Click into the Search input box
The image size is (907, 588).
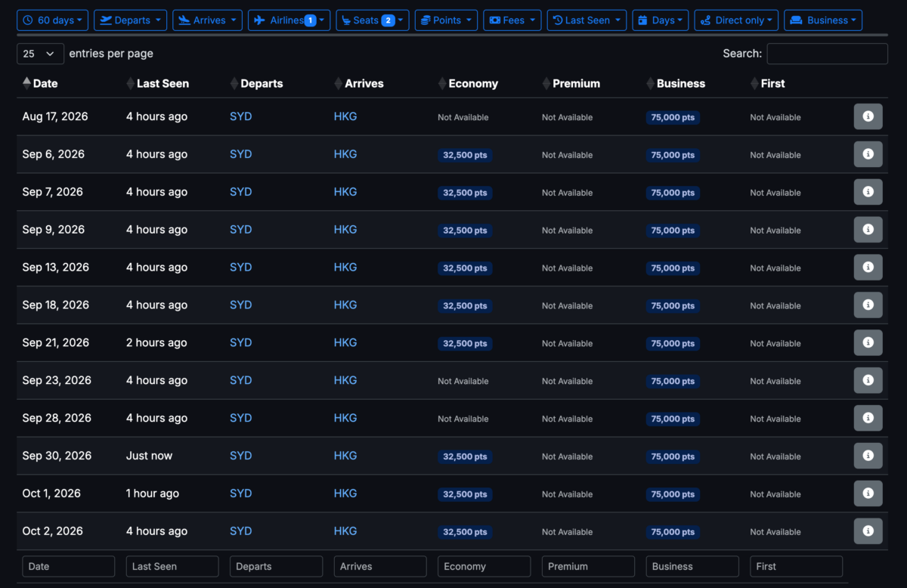point(827,54)
